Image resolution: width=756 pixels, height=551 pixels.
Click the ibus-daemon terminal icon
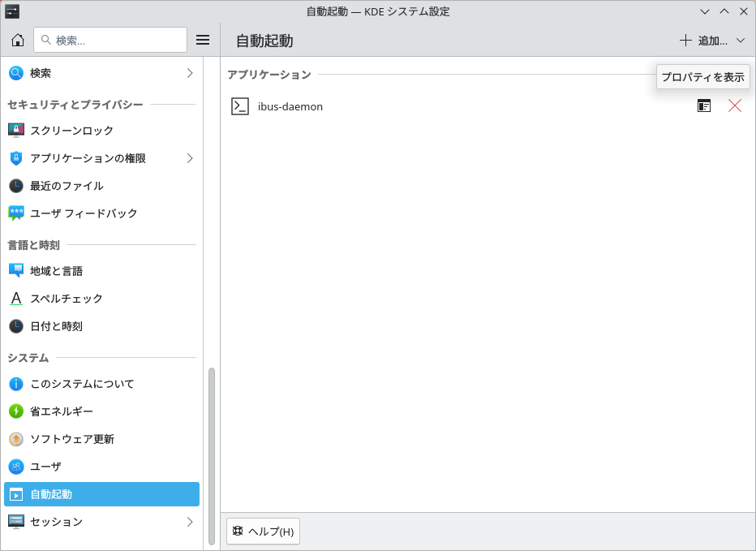[x=240, y=106]
